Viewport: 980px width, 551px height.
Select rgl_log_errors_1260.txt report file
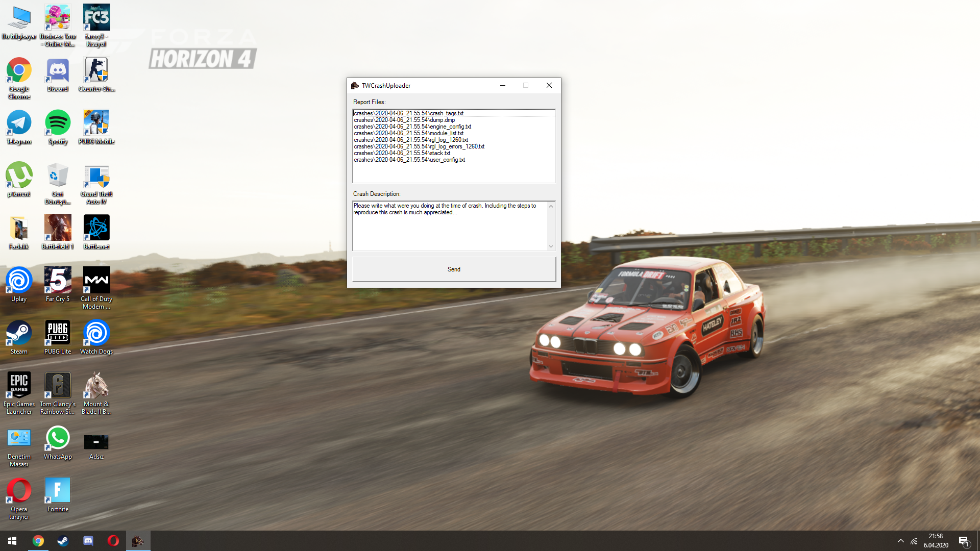point(454,146)
